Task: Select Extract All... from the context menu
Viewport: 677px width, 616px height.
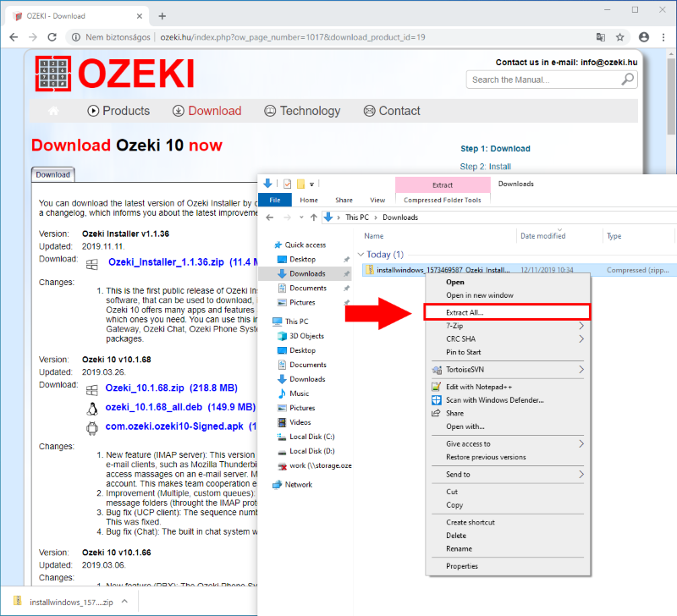Action: pyautogui.click(x=508, y=312)
